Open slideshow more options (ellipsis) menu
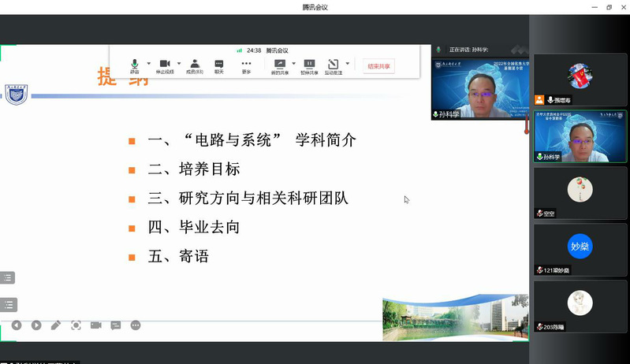Image resolution: width=630 pixels, height=364 pixels. point(136,325)
